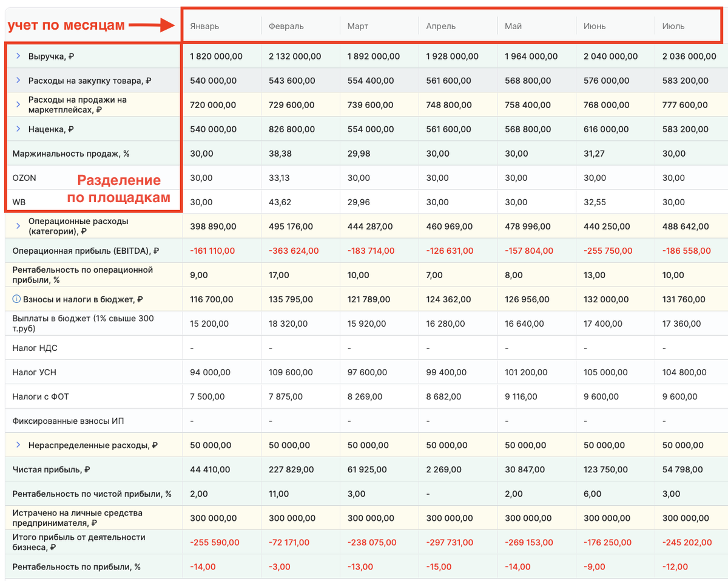
Task: Click June EBITDA value -255 750,00
Action: pos(608,251)
